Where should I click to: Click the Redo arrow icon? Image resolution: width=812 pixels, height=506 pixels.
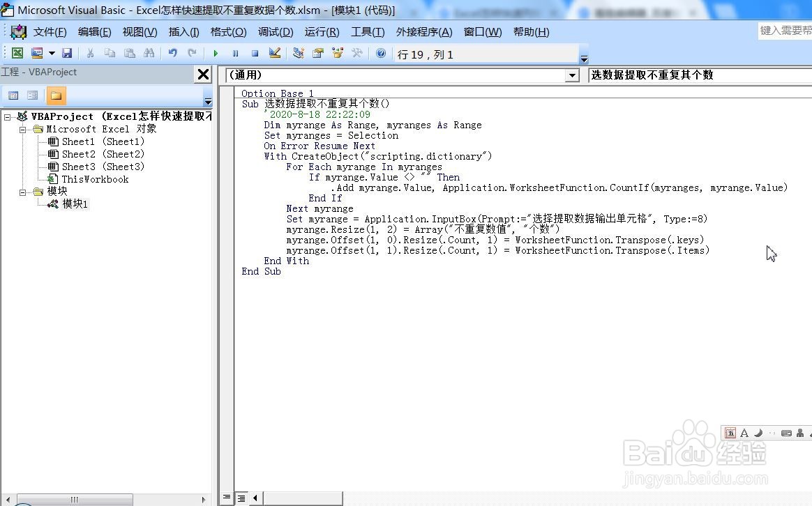[x=192, y=53]
